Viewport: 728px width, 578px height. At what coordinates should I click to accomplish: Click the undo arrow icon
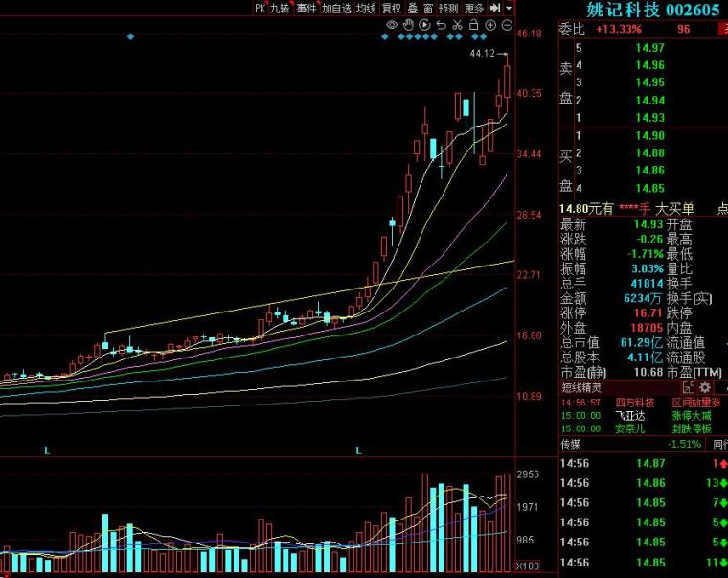click(441, 25)
